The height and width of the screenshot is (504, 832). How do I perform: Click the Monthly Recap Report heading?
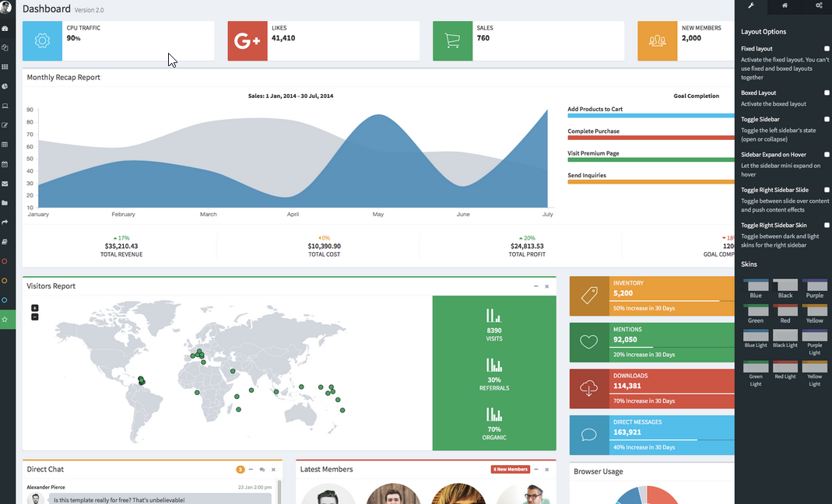tap(64, 78)
